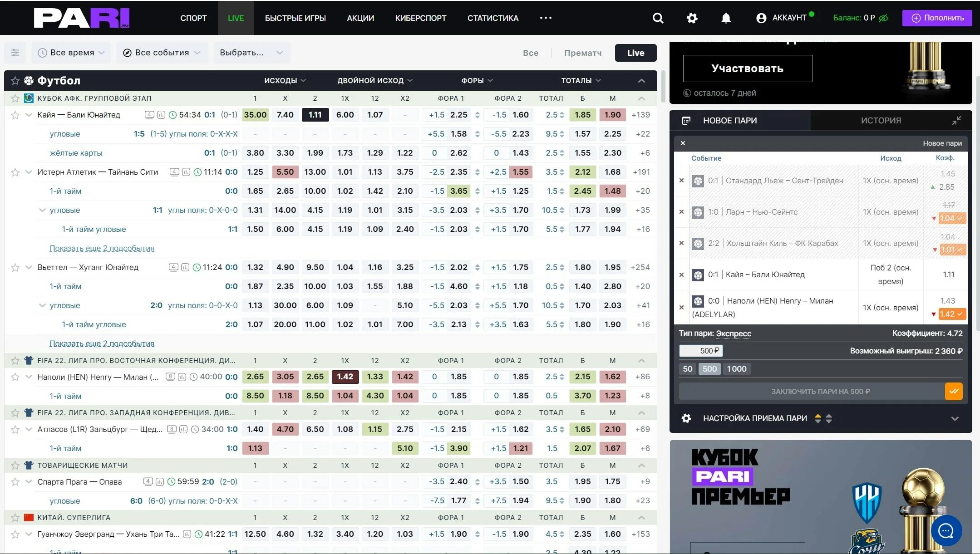Open the Все время dropdown
The height and width of the screenshot is (554, 980).
tap(71, 53)
